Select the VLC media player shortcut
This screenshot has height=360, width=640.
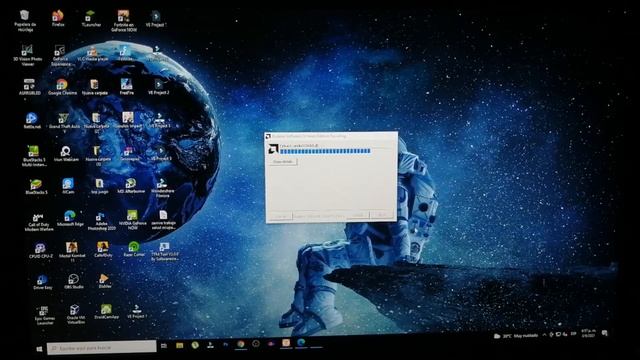coord(93,53)
